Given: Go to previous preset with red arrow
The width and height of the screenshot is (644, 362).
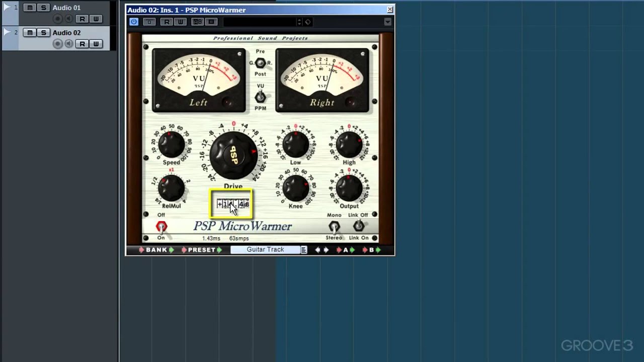Looking at the screenshot, I should pyautogui.click(x=184, y=250).
